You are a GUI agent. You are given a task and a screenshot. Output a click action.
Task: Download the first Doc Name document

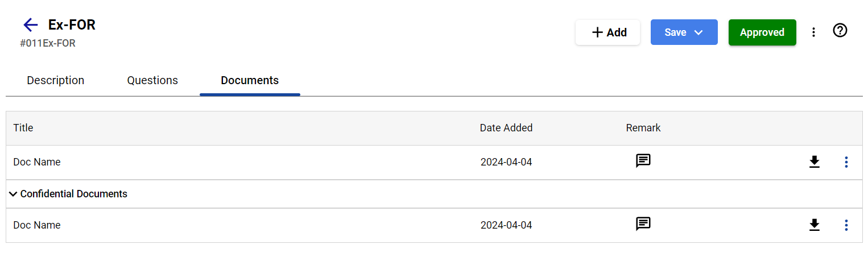815,162
